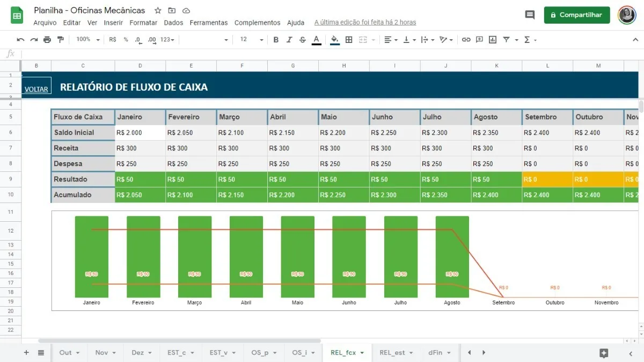Select the paint format tool
The height and width of the screenshot is (362, 644).
coord(60,40)
